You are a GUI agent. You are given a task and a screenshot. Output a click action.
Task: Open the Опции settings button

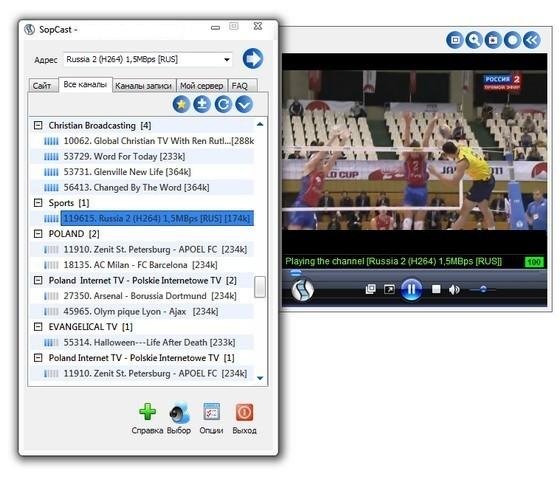click(x=211, y=412)
